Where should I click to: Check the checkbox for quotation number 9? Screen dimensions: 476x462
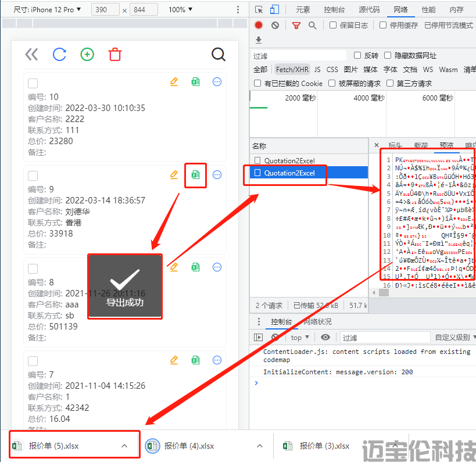[33, 176]
